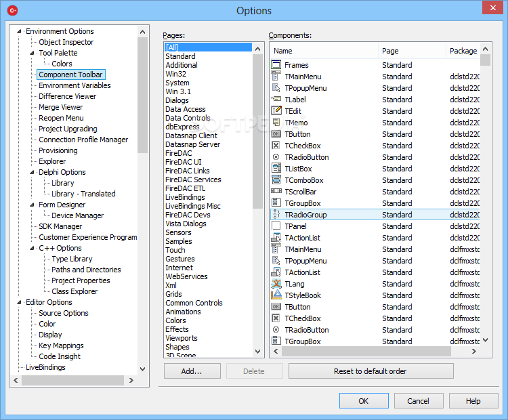This screenshot has height=420, width=508.
Task: Collapse the Form Designer tree node
Action: coord(32,205)
